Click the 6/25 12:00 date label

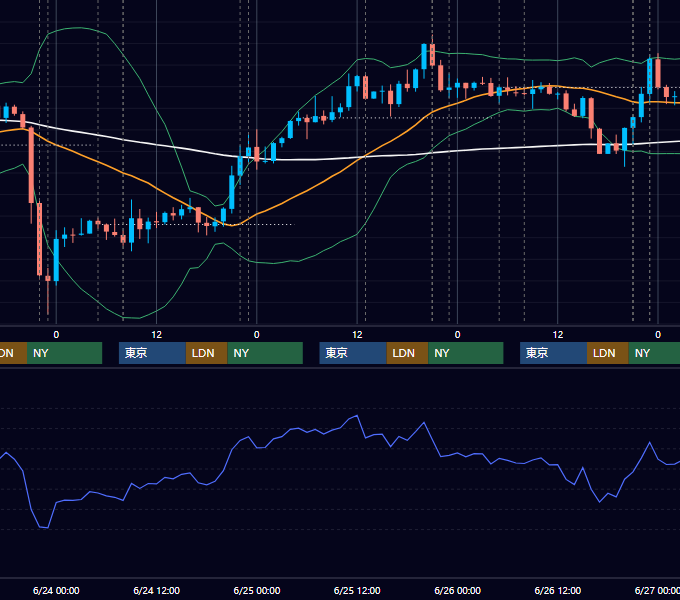357,590
